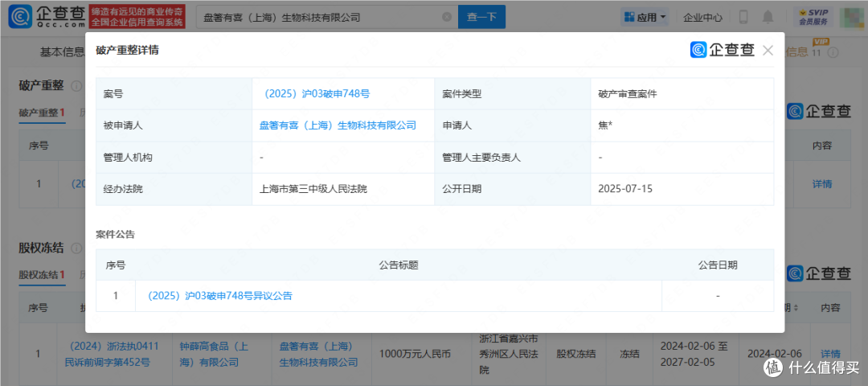Open 详情 link in the 股权冻结 row
This screenshot has width=868, height=386.
829,354
